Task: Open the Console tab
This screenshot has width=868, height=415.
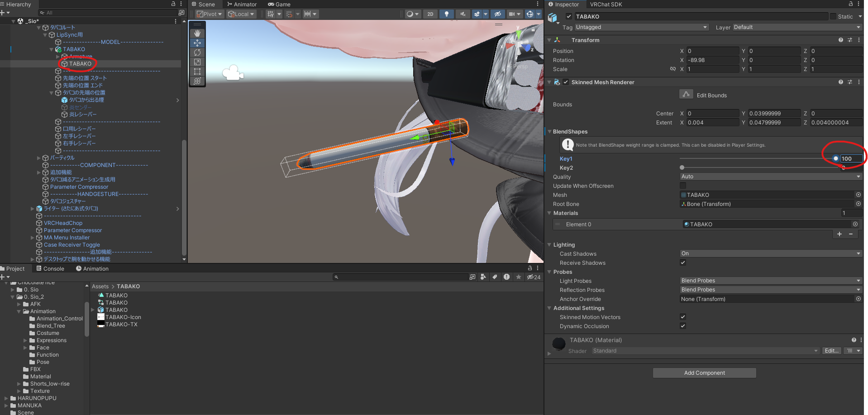Action: [50, 268]
